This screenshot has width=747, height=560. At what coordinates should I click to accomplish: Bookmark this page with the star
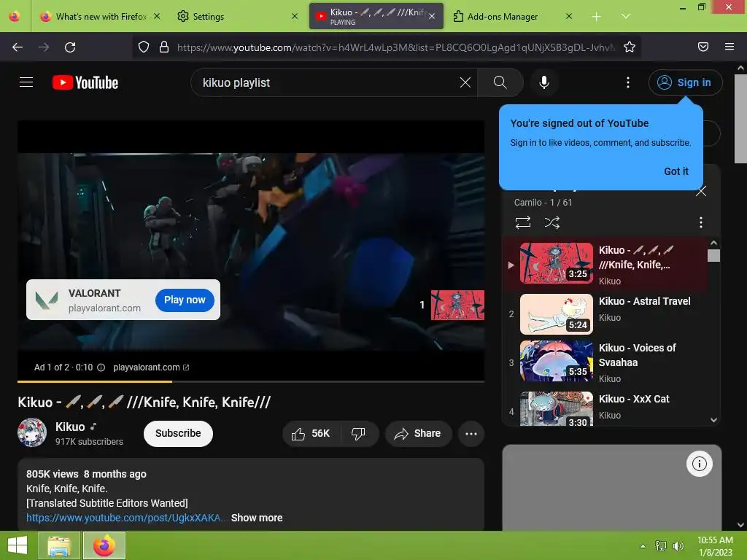(630, 47)
